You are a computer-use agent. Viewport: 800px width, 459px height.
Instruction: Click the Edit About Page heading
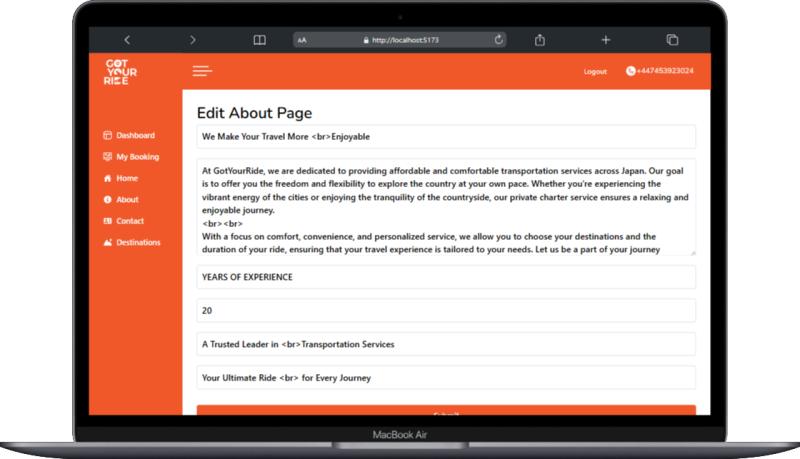(255, 113)
